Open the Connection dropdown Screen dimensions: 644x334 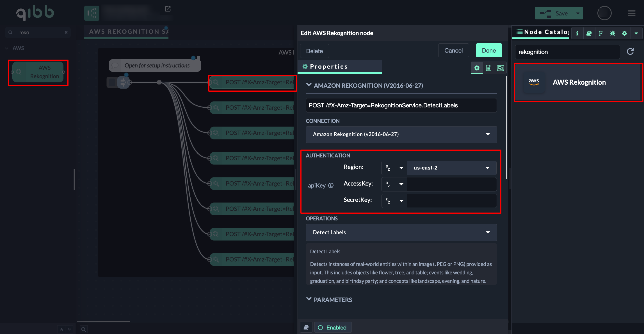401,134
